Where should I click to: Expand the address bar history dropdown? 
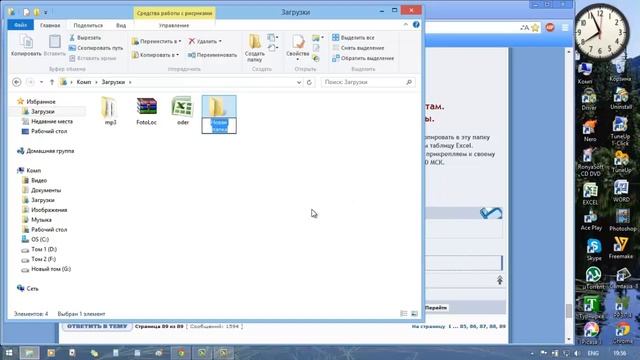coord(299,82)
